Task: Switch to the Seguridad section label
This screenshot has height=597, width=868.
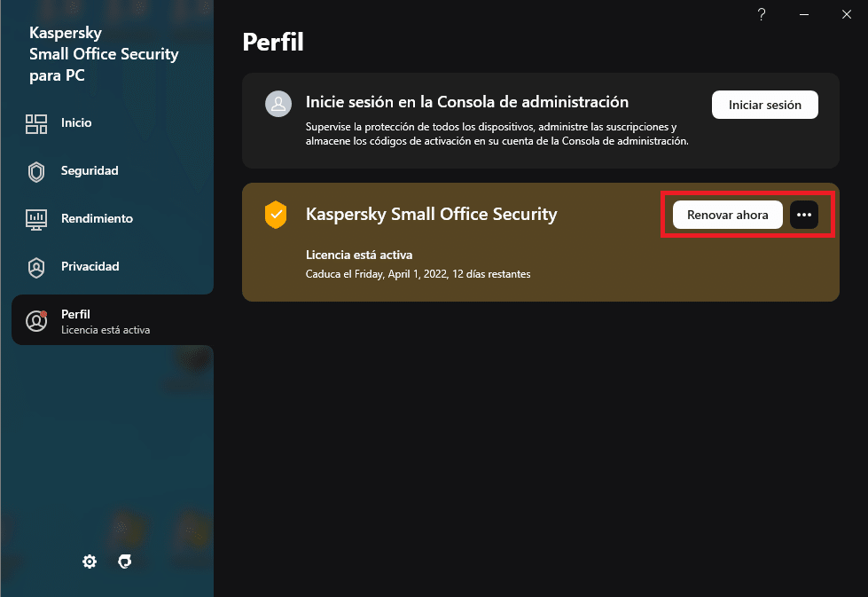Action: (x=90, y=171)
